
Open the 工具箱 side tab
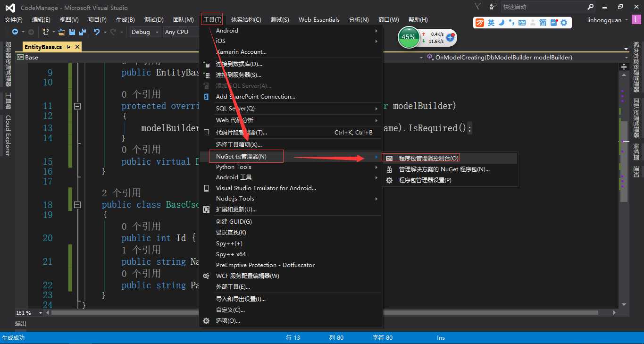click(8, 101)
